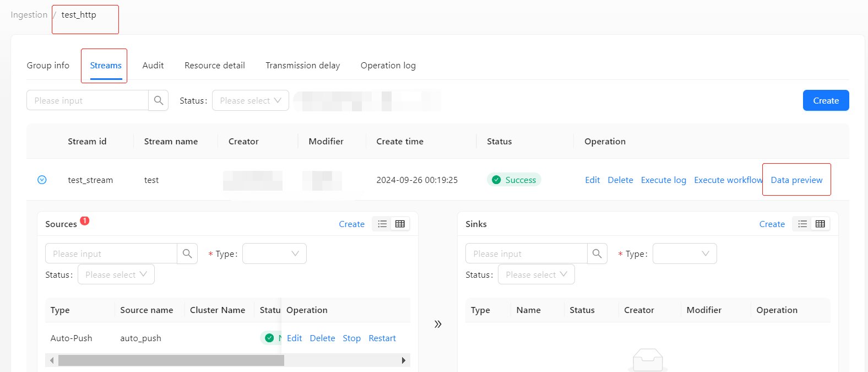Click the Sinks search magnifier icon
Screen dimensions: 868x372
(x=597, y=254)
